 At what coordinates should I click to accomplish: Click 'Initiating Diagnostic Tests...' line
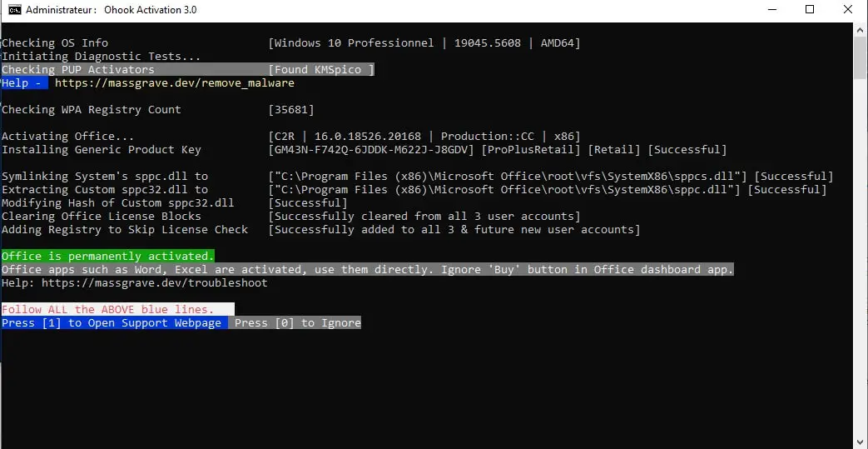[x=102, y=57]
